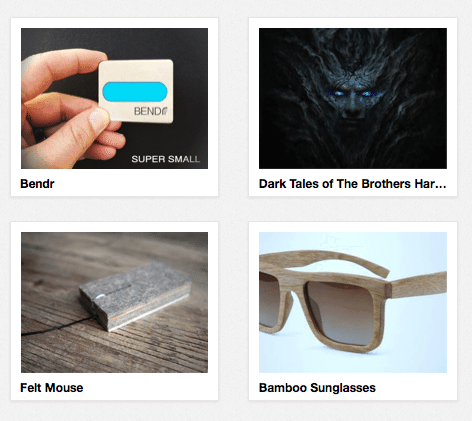
Task: Select the Bamboo Sunglasses title link
Action: tap(317, 388)
